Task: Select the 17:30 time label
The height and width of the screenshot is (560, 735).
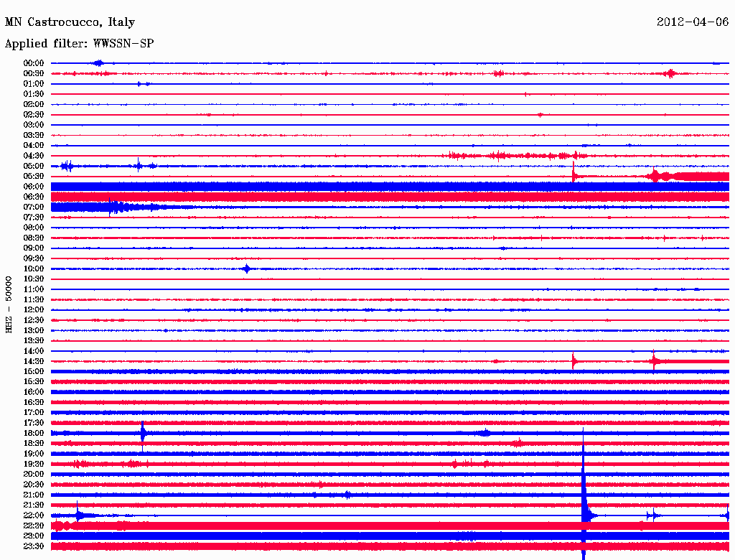Action: click(34, 423)
